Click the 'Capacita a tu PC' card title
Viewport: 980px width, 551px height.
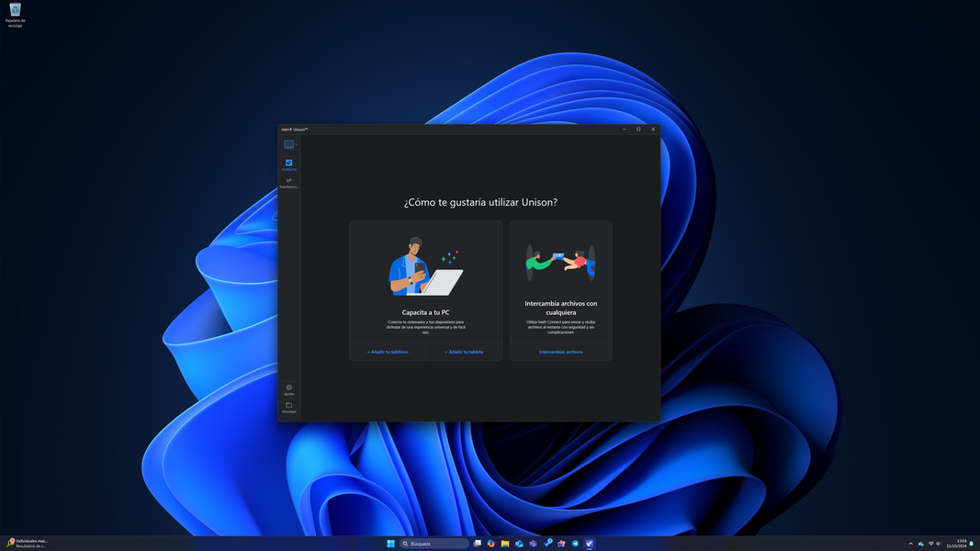pyautogui.click(x=425, y=312)
